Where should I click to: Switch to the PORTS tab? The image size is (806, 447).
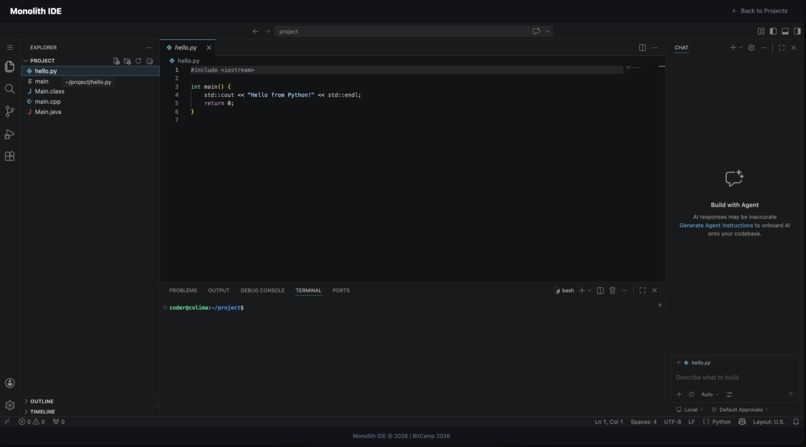(x=341, y=290)
